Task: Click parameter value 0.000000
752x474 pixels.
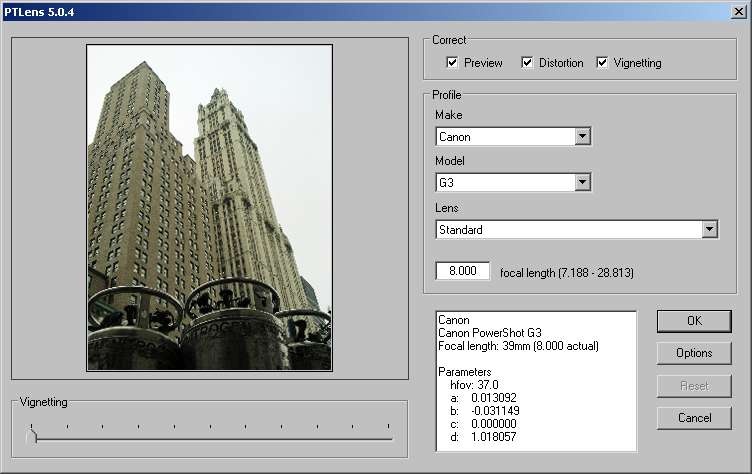Action: (x=494, y=424)
